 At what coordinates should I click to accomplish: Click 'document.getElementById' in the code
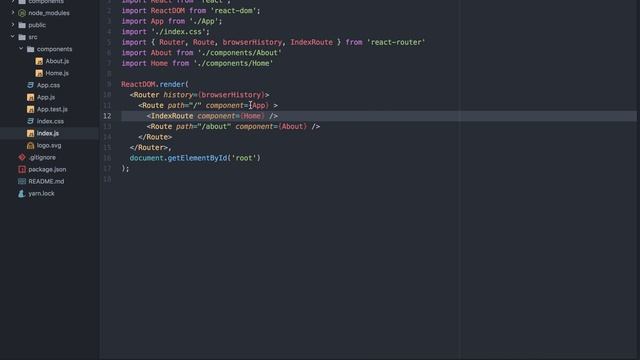(178, 158)
